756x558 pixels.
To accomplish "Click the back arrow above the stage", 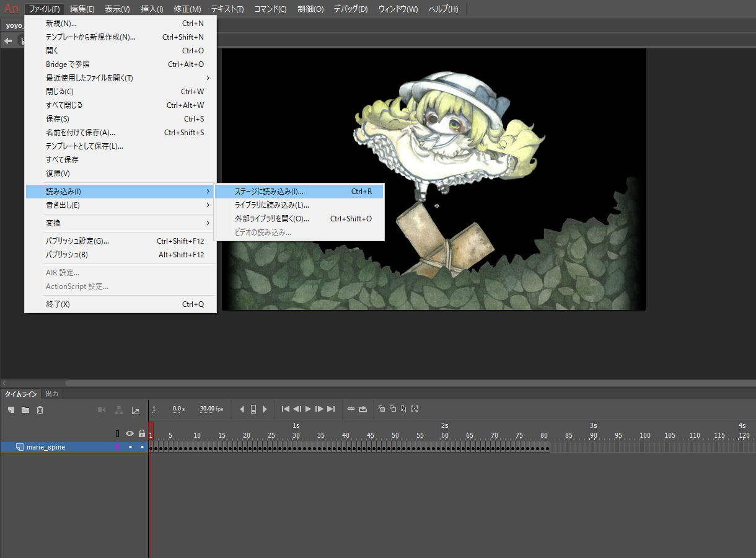I will tap(8, 40).
